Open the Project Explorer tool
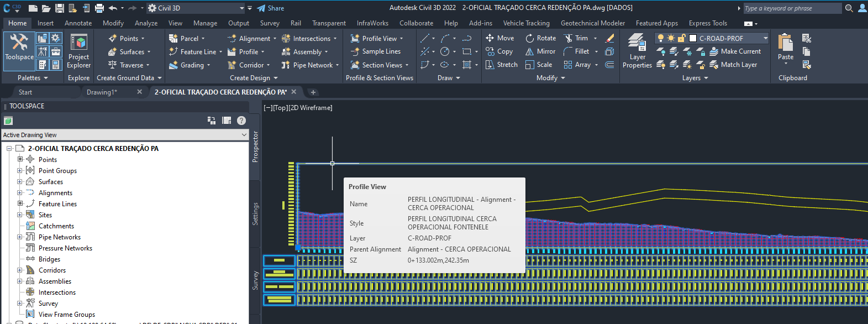 click(x=79, y=51)
